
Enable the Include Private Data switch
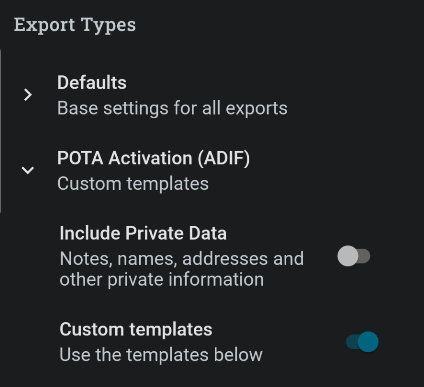coord(354,256)
